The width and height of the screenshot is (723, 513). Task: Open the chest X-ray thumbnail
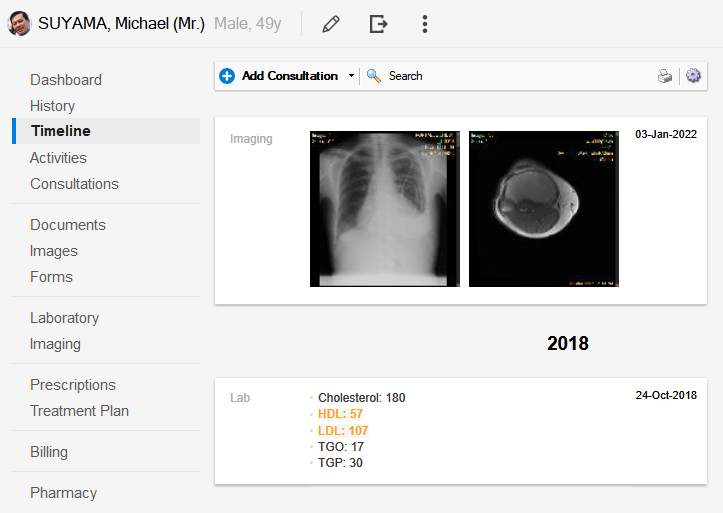tap(385, 209)
